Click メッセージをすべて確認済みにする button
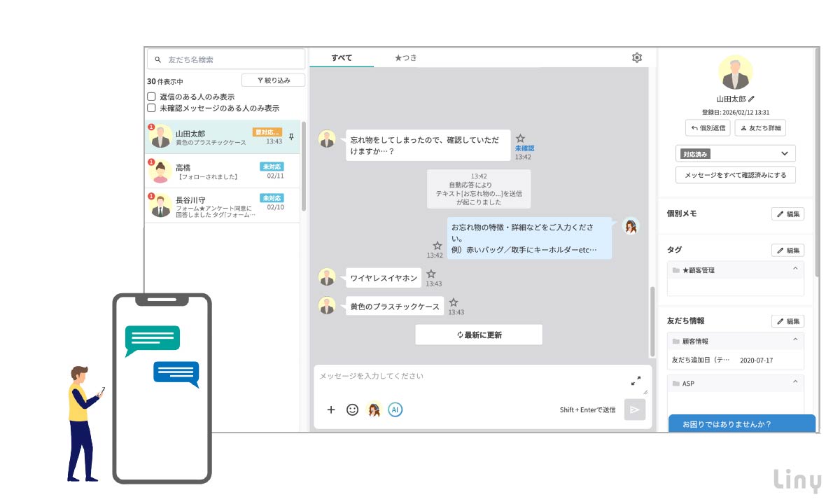 [735, 175]
